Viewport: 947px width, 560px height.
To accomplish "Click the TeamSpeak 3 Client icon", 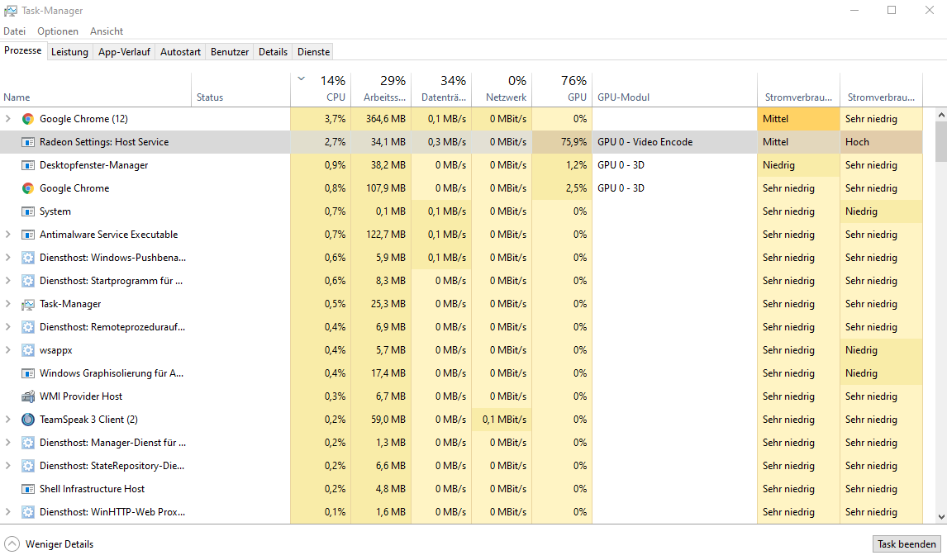I will pos(28,420).
